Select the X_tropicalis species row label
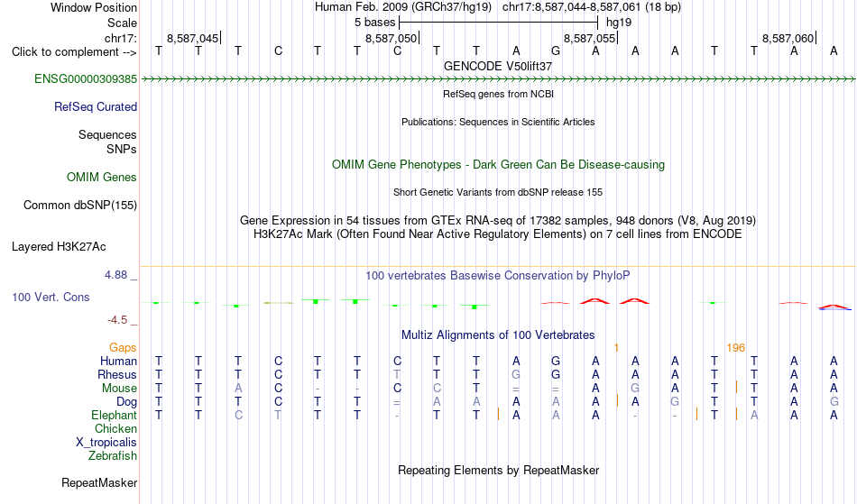This screenshot has width=857, height=504. [106, 443]
